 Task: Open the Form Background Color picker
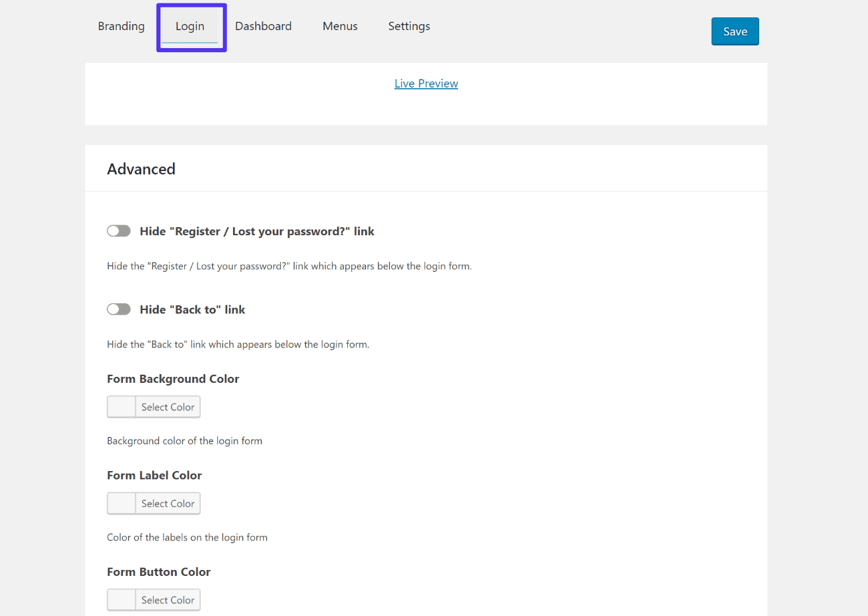click(x=168, y=407)
